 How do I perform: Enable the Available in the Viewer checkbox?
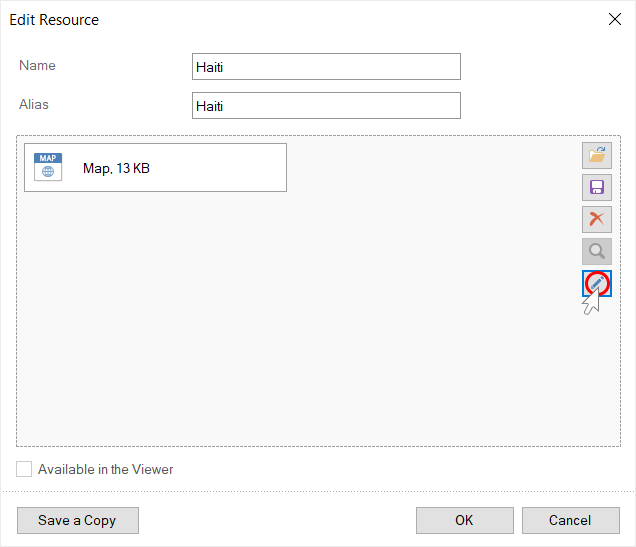click(24, 469)
